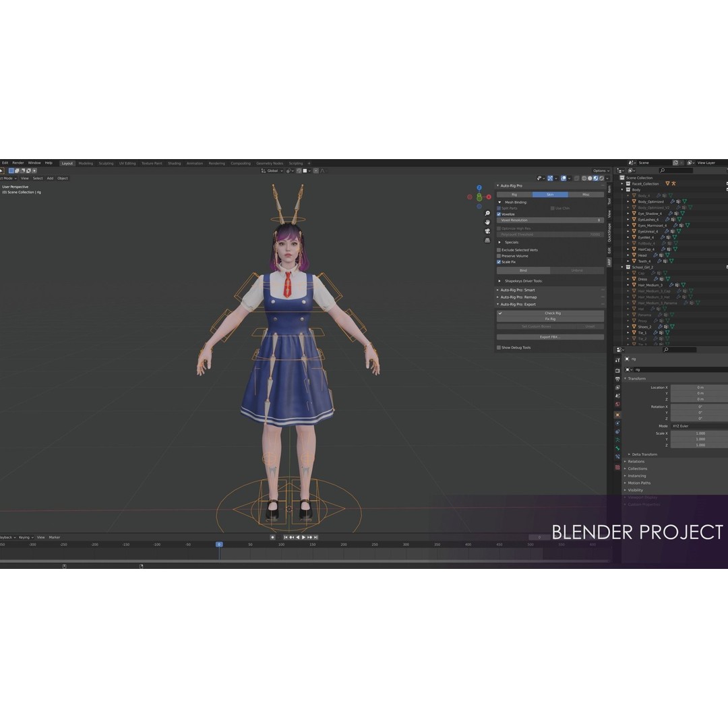Switch to the Sculpting workspace tab
Viewport: 728px width, 728px height.
pos(106,163)
